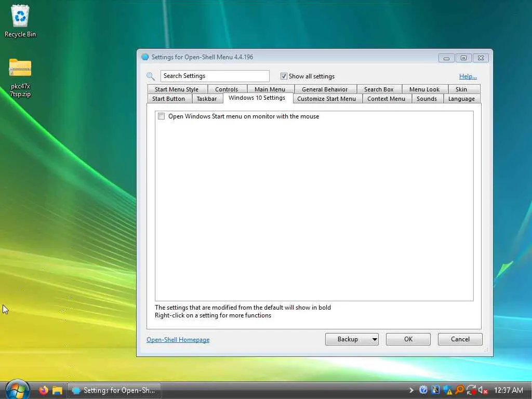The width and height of the screenshot is (532, 399).
Task: Switch to the Start Menu Style tab
Action: [177, 89]
